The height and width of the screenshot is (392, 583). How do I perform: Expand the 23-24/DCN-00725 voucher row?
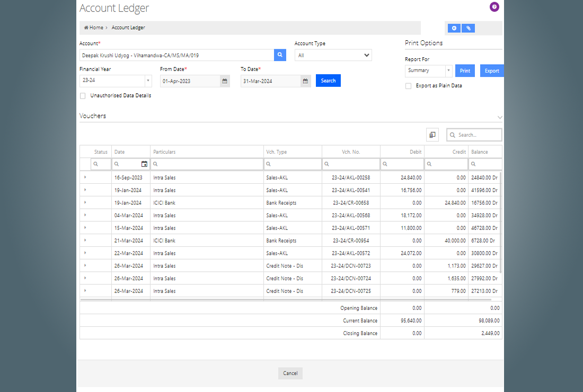tap(85, 291)
